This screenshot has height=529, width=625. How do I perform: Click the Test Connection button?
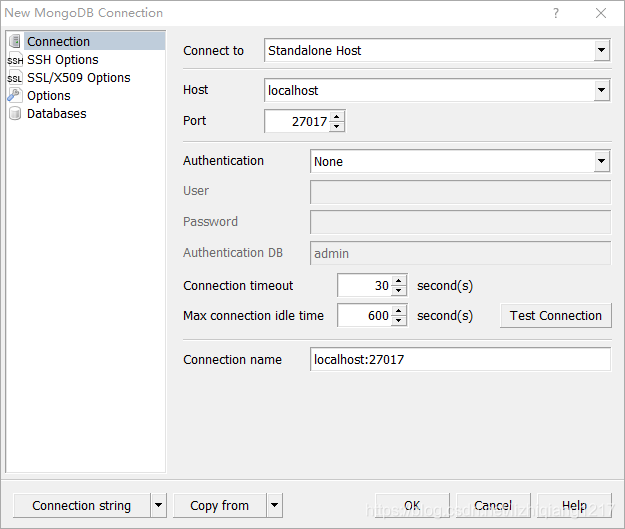click(556, 315)
